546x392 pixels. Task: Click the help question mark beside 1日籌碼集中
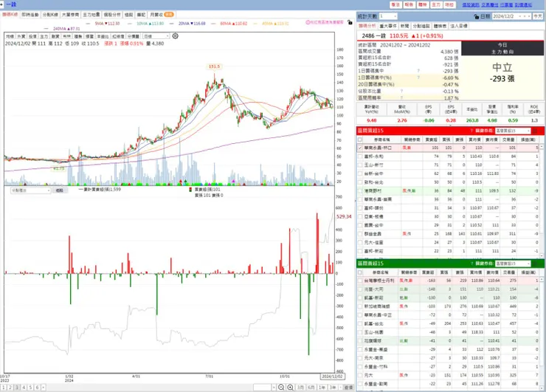pos(418,71)
